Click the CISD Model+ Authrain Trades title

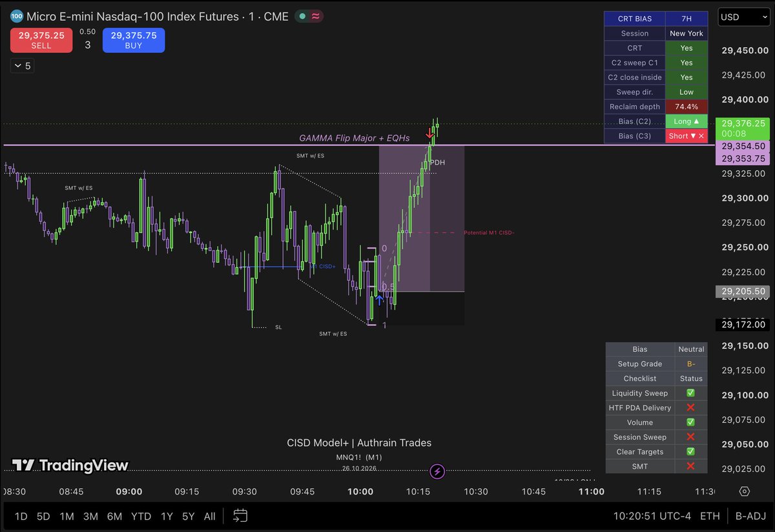[x=359, y=443]
